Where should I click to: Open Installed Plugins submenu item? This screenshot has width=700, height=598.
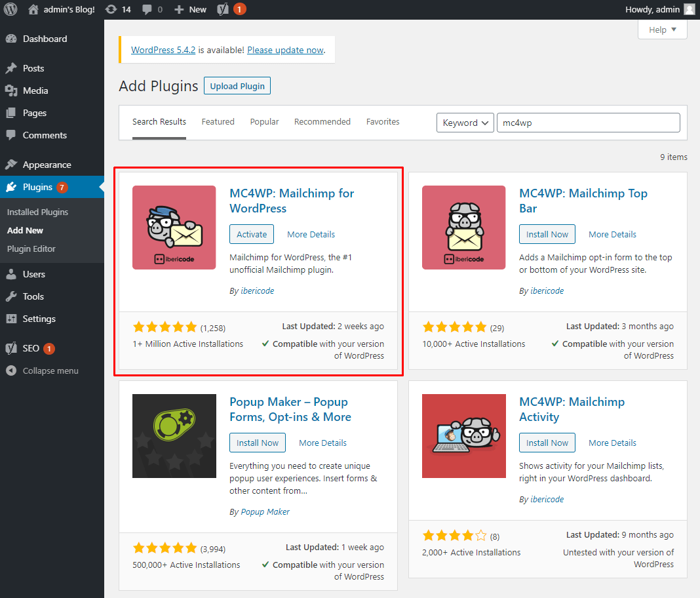click(x=37, y=212)
